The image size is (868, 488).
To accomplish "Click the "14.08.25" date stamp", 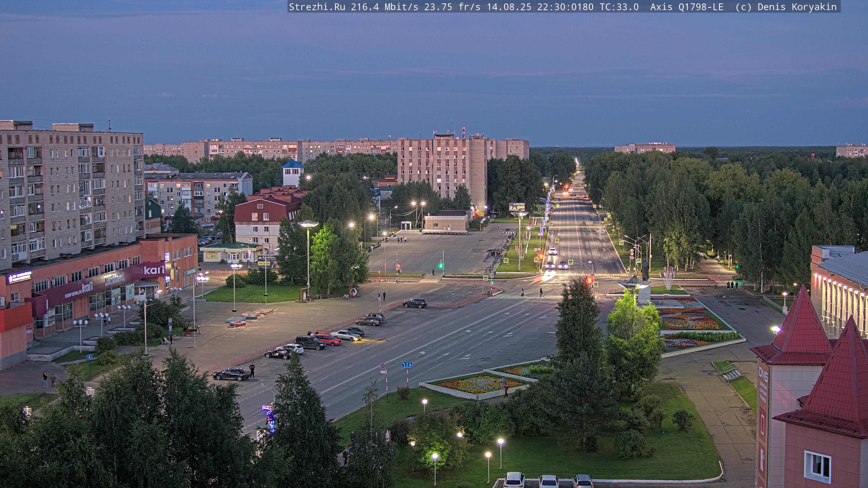I will pos(509,7).
